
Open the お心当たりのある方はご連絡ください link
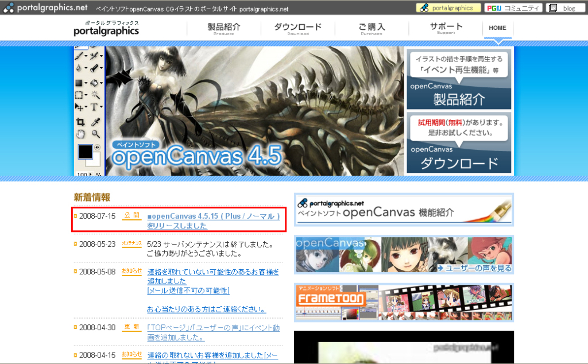pyautogui.click(x=206, y=309)
